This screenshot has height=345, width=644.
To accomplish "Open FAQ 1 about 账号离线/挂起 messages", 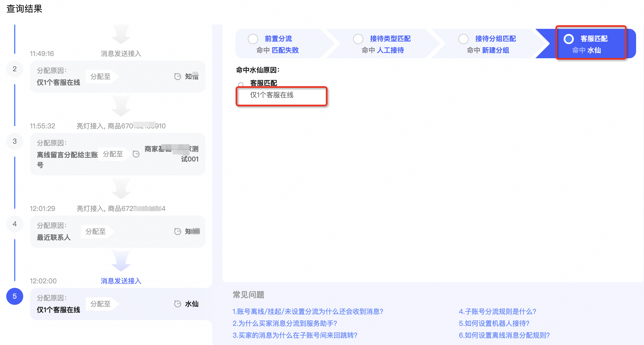I will tap(308, 311).
